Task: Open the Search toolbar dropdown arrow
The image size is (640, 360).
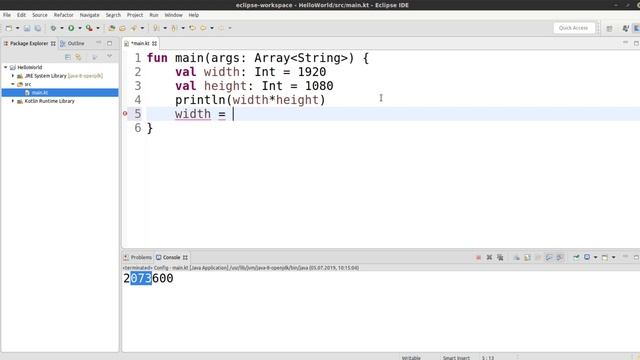Action: pos(142,28)
